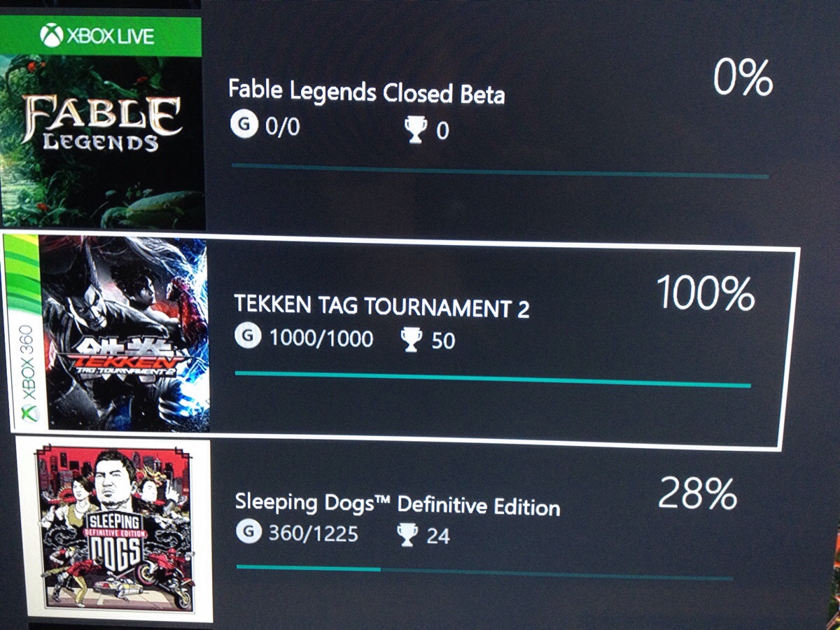The image size is (840, 630).
Task: Select the TEKKEN TAG TOURNAMENT 2 title
Action: [381, 307]
